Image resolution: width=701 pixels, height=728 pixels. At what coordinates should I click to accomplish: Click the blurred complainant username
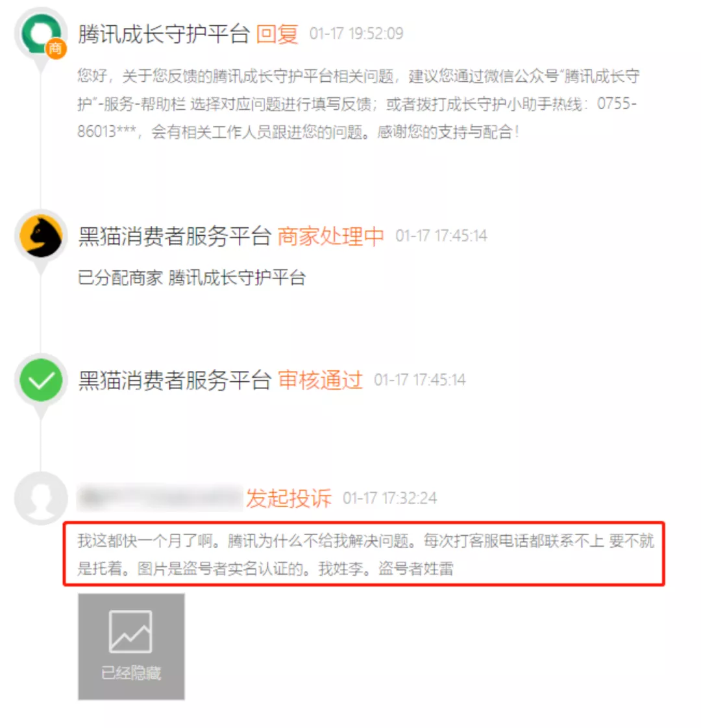[160, 497]
